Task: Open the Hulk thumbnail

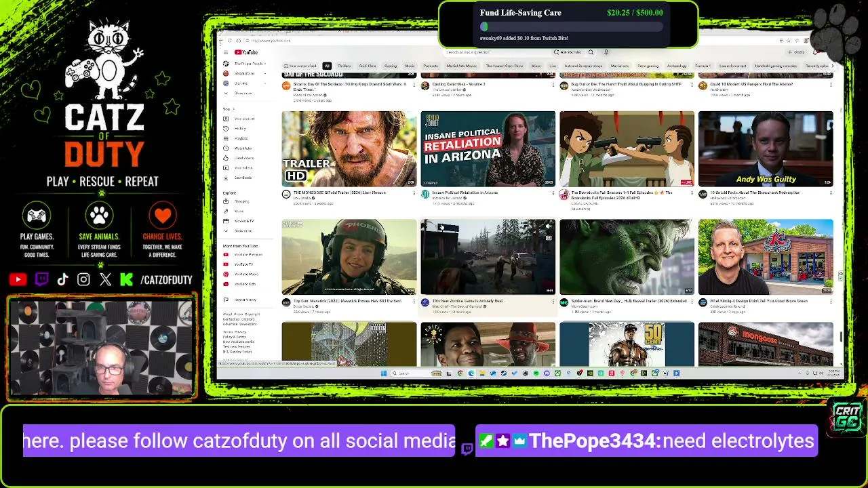Action: 627,257
